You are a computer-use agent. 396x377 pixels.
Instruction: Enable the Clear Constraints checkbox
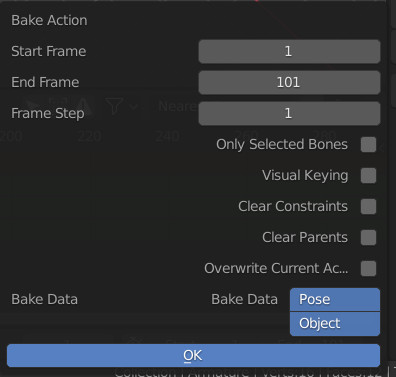tap(368, 206)
